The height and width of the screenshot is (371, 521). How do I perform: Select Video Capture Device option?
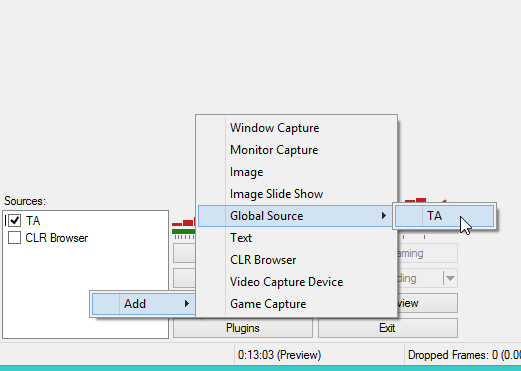tap(297, 282)
